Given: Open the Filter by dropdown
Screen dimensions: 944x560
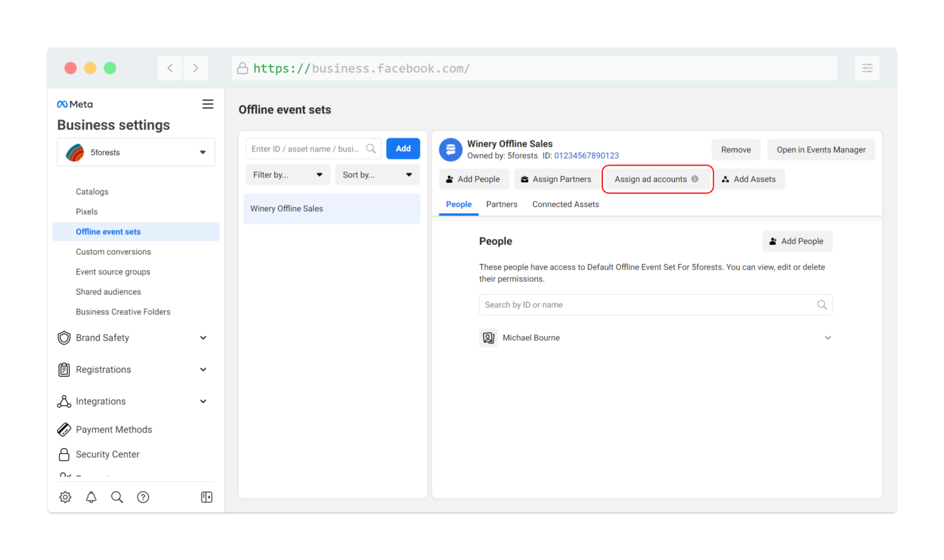Looking at the screenshot, I should coord(288,174).
